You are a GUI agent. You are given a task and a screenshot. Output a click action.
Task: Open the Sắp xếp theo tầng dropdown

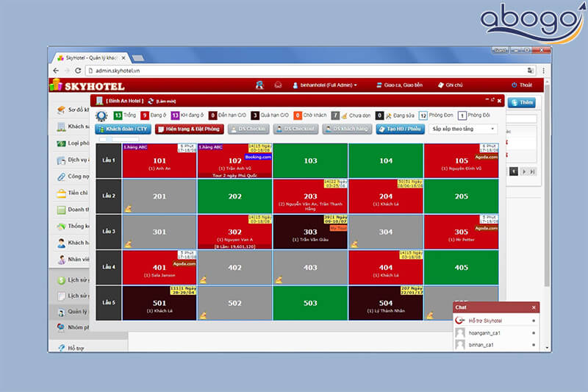[x=463, y=129]
